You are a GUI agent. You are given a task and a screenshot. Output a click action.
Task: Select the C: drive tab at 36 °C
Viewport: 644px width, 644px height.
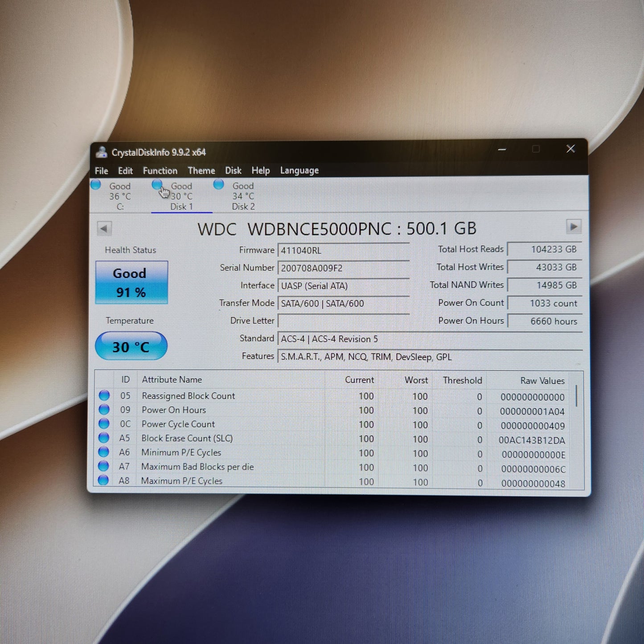point(119,196)
